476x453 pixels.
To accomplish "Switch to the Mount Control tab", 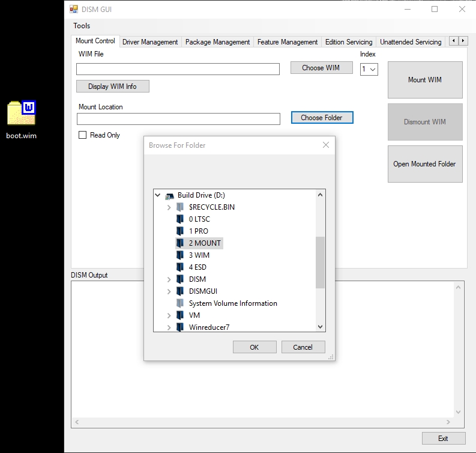I will tap(95, 41).
